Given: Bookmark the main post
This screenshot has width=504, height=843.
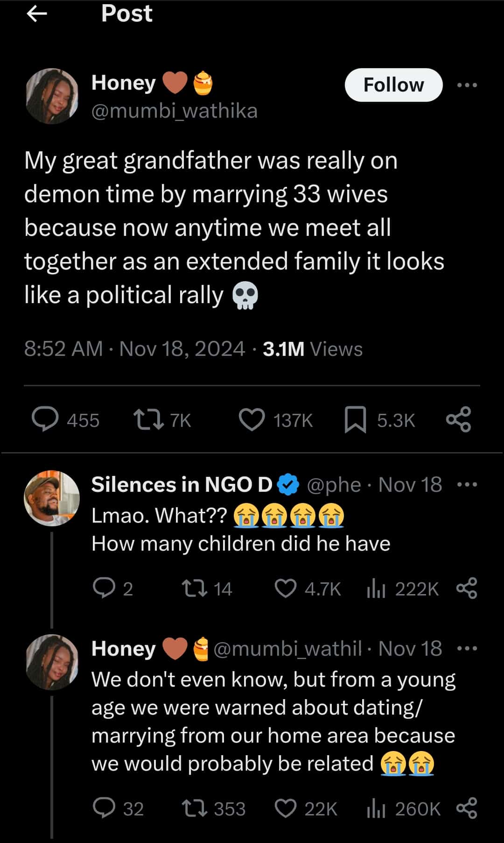Looking at the screenshot, I should [355, 419].
